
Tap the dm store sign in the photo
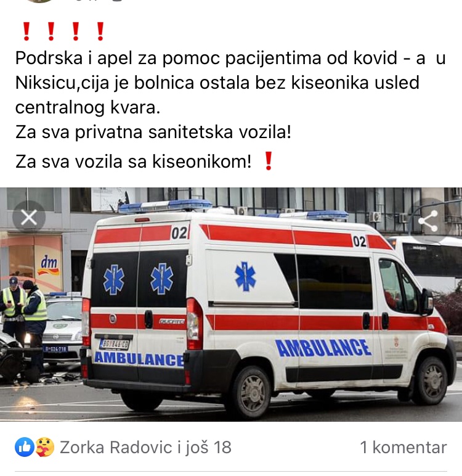tap(49, 265)
